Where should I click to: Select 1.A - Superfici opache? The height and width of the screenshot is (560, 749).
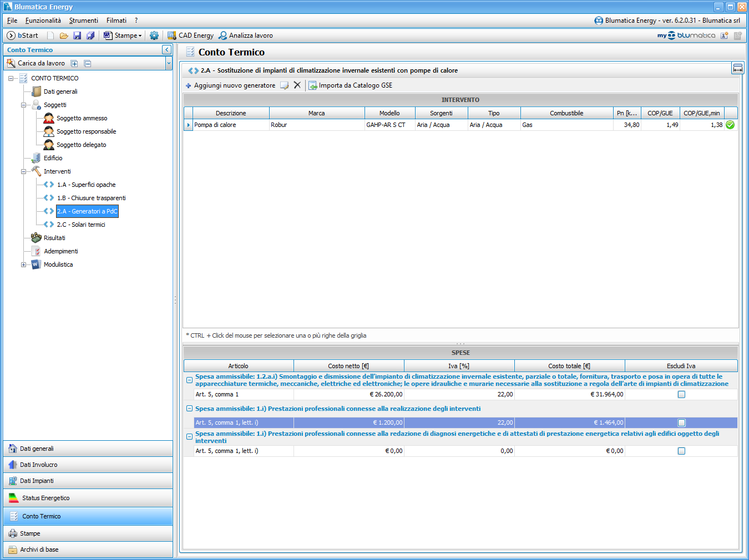[x=86, y=185]
